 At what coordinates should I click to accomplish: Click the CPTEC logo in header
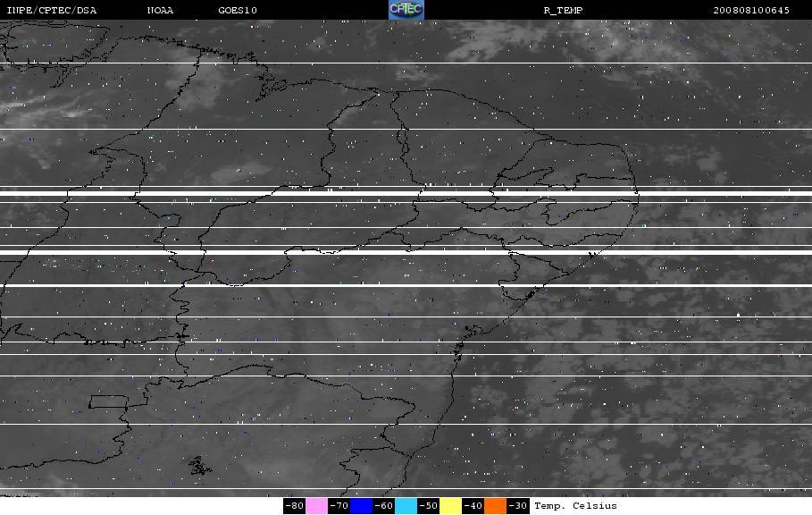point(406,10)
